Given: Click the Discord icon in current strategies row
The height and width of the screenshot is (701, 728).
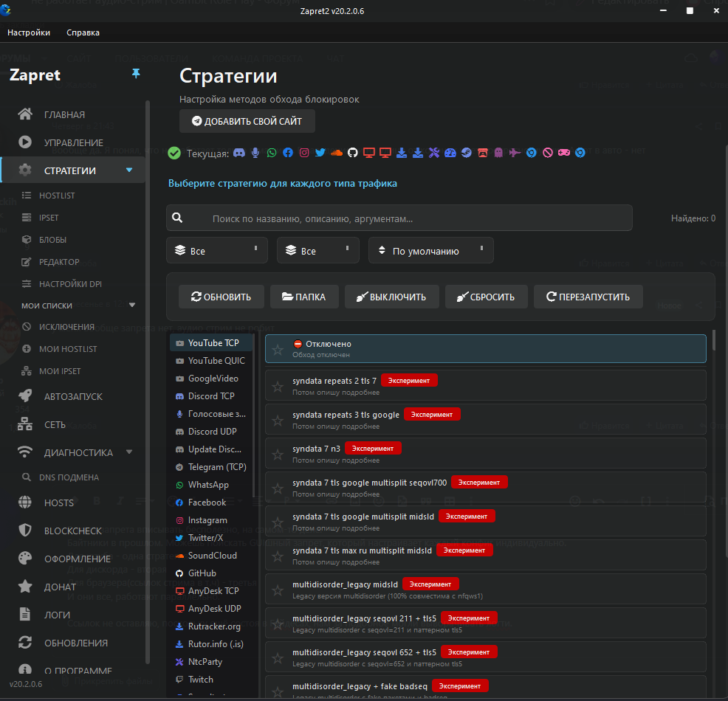Looking at the screenshot, I should 238,153.
